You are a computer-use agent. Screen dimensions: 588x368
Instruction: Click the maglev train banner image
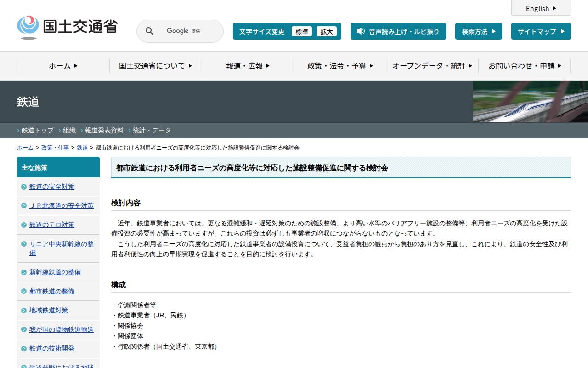530,102
